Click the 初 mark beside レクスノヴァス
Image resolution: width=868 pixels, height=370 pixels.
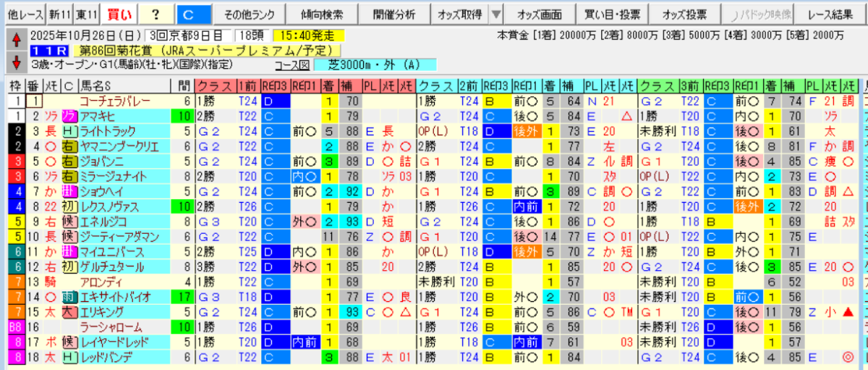click(69, 207)
